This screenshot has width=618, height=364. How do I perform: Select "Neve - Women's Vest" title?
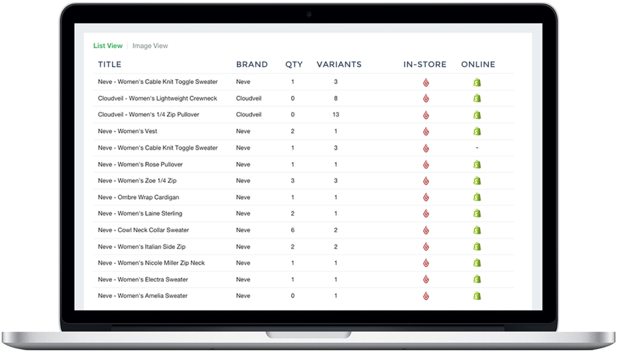[127, 131]
